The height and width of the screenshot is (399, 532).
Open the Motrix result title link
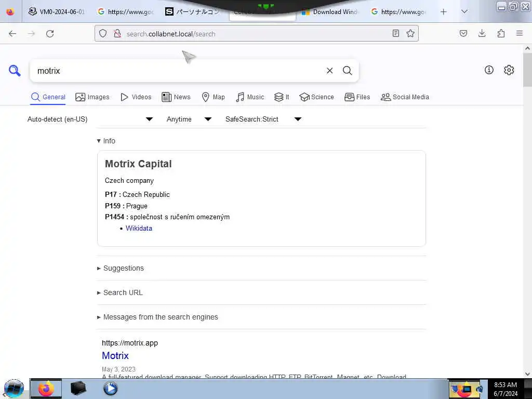pyautogui.click(x=115, y=355)
